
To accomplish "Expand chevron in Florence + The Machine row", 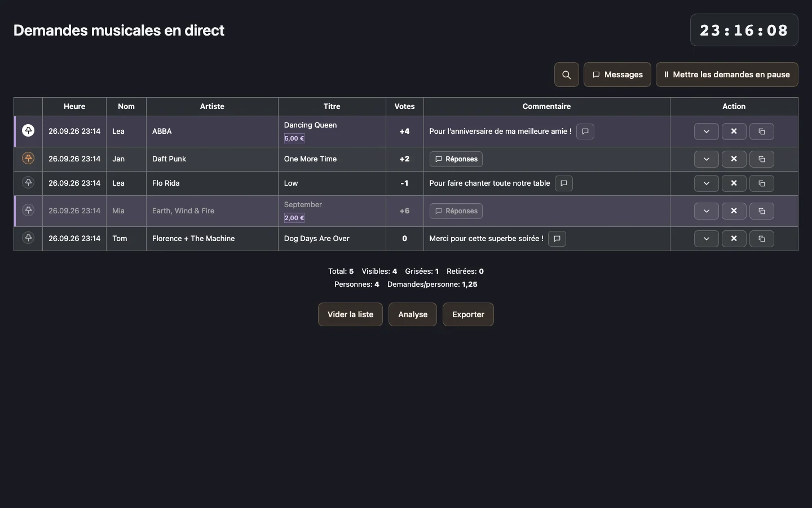I will point(707,239).
